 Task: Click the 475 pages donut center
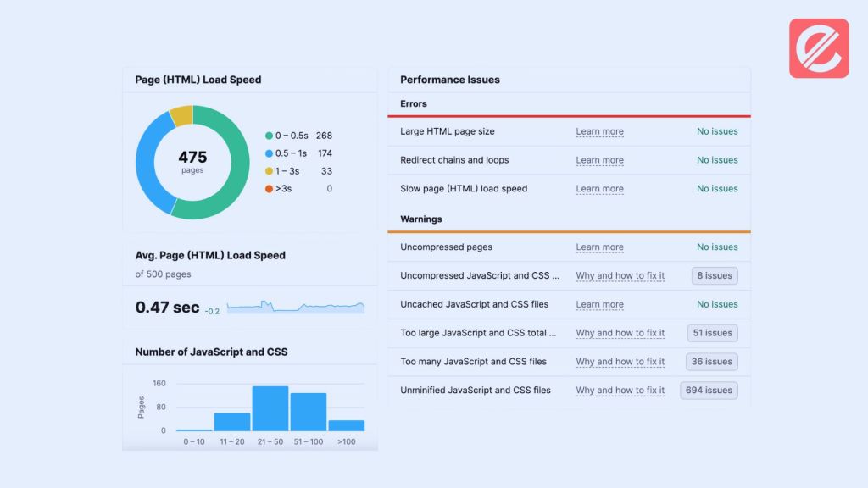(x=192, y=162)
